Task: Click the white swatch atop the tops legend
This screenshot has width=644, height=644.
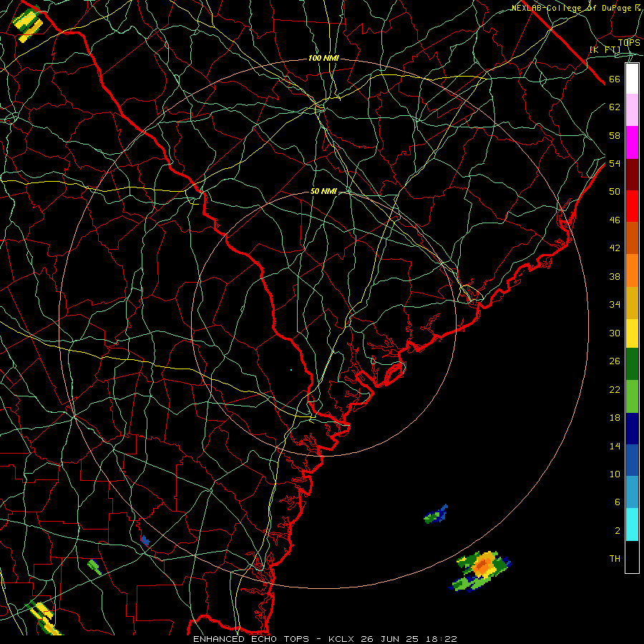Action: 632,79
